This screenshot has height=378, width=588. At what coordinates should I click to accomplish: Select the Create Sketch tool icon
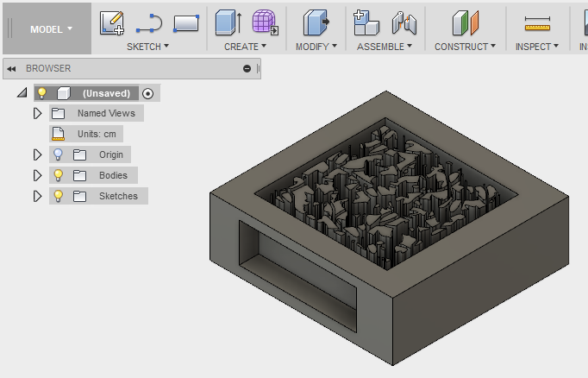tap(112, 23)
